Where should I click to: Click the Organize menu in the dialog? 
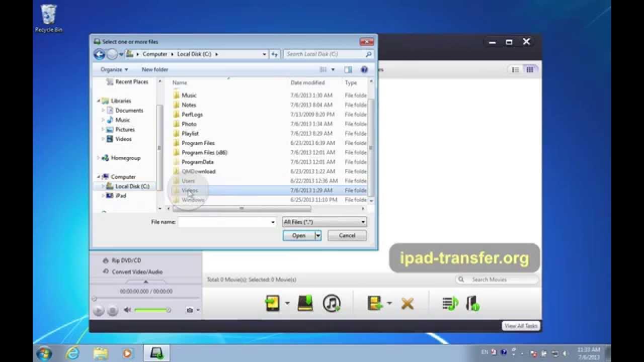(114, 69)
